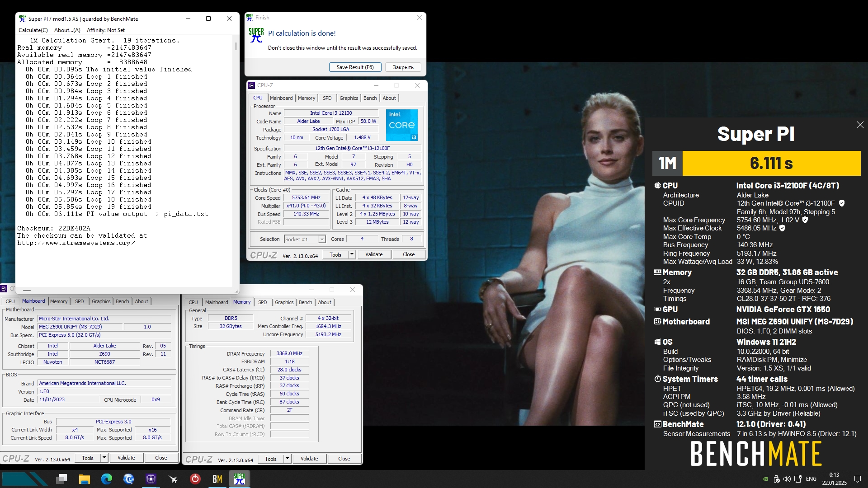The width and height of the screenshot is (868, 488).
Task: Launch Microsoft Edge from the taskbar
Action: [x=107, y=479]
